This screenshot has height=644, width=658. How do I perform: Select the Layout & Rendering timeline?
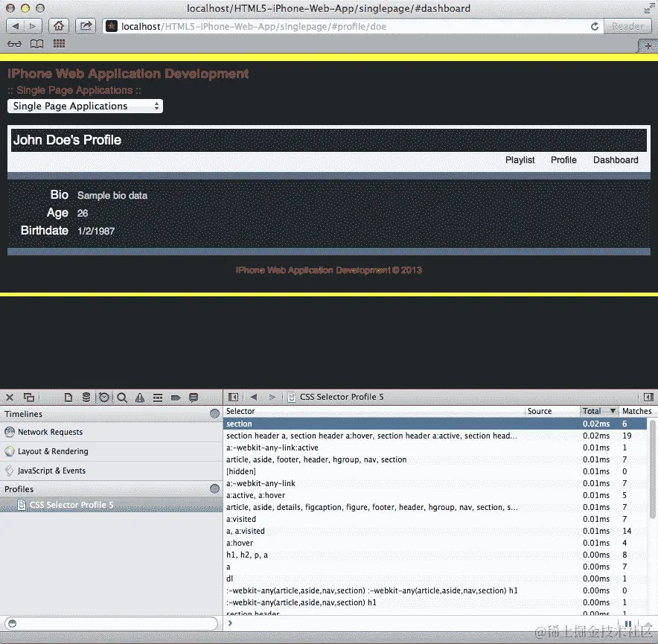click(x=111, y=451)
